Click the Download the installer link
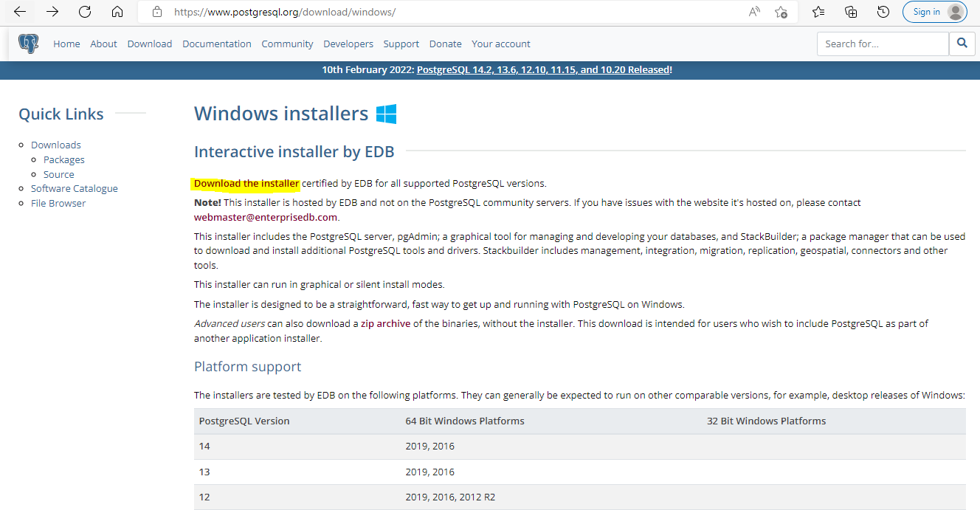 point(246,183)
